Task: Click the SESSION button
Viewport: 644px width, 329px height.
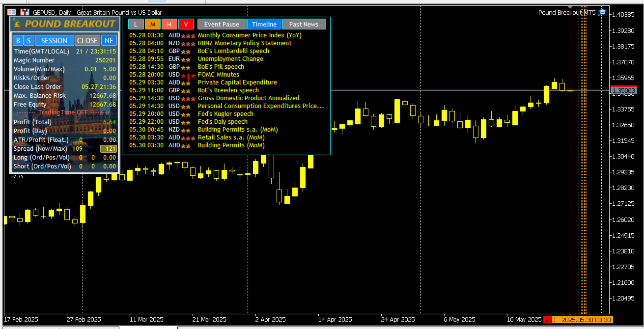Action: [55, 41]
